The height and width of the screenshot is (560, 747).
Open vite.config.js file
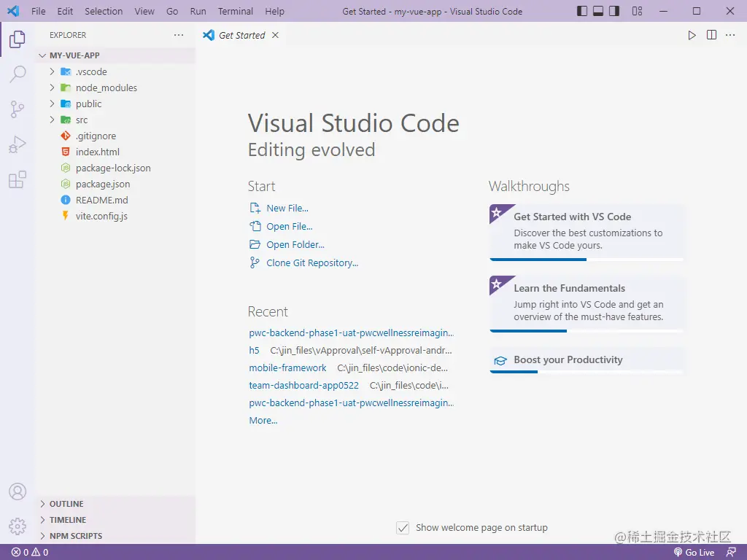(x=117, y=216)
